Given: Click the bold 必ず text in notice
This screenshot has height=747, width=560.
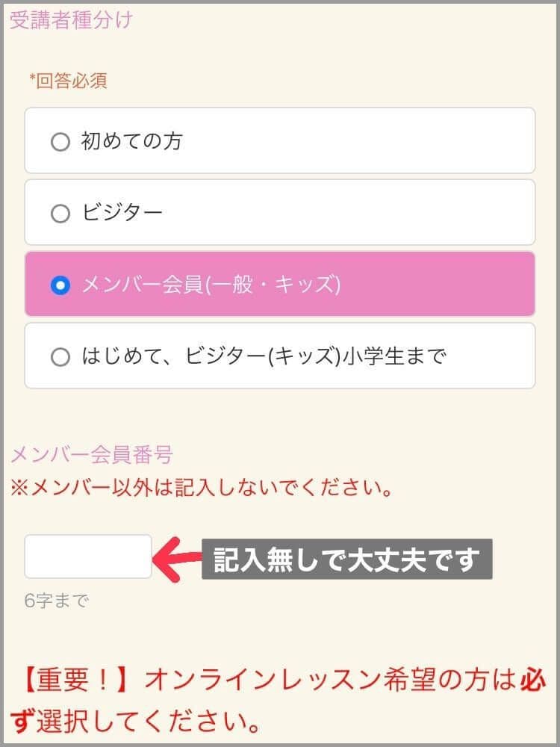Looking at the screenshot, I should click(534, 681).
